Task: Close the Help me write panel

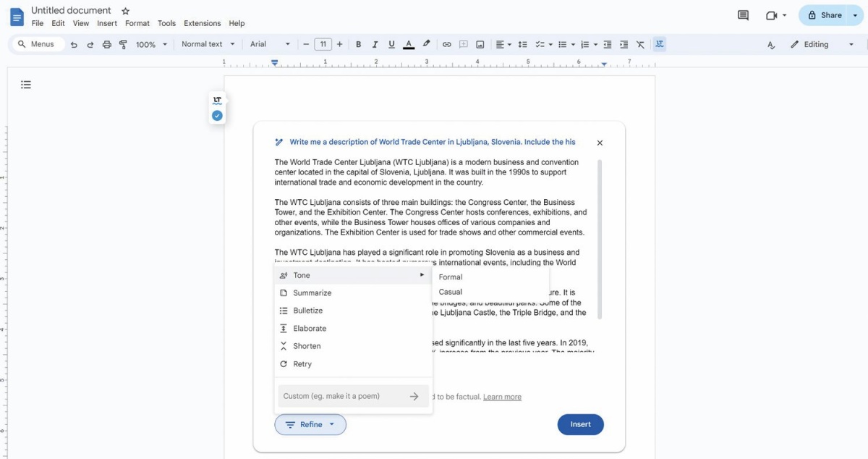Action: (600, 143)
